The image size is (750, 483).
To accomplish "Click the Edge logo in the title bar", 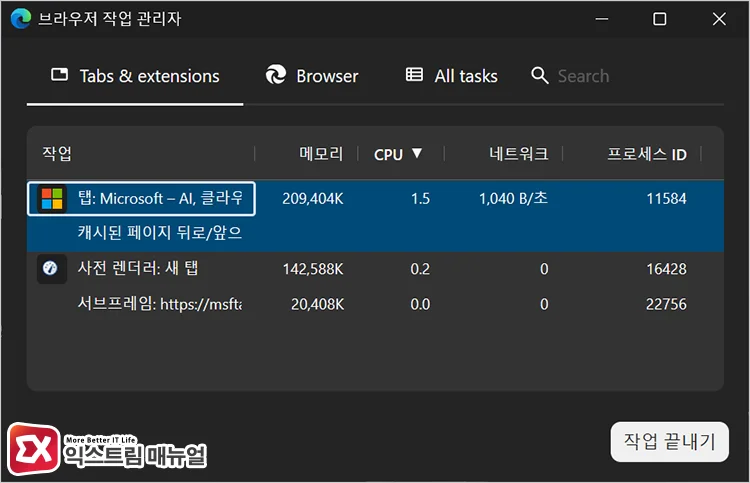I will pyautogui.click(x=21, y=19).
